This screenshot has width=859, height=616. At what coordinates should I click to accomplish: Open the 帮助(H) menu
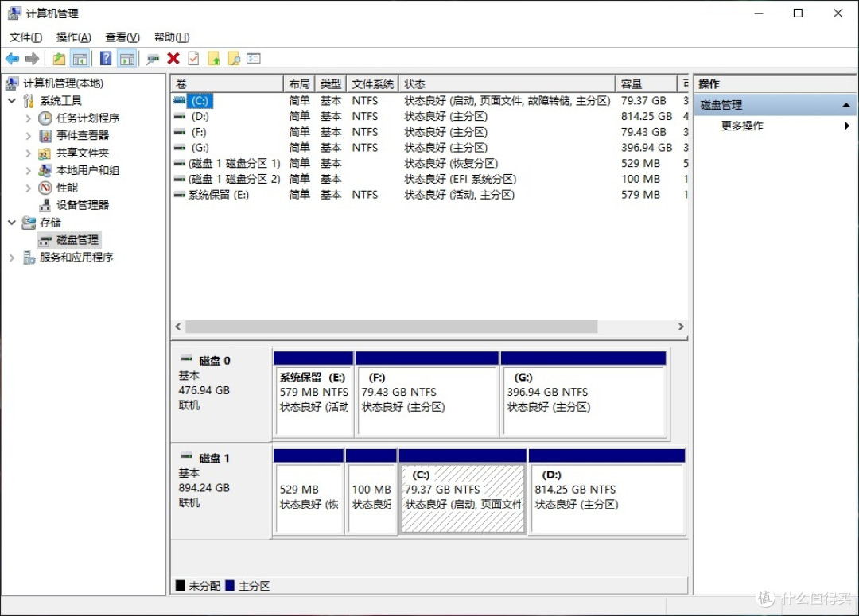[172, 37]
